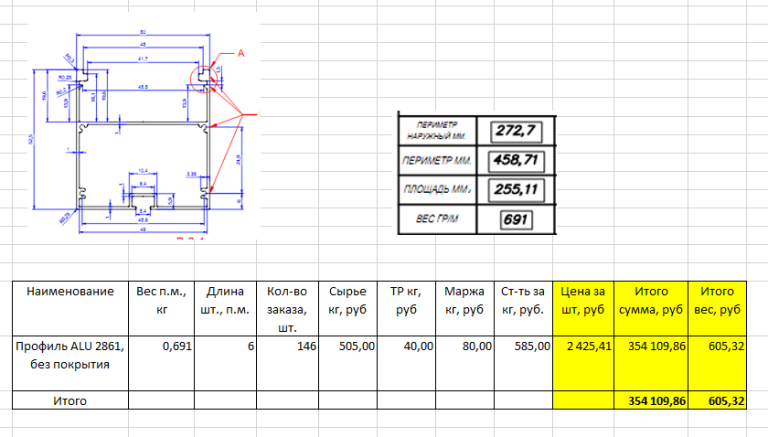The width and height of the screenshot is (768, 437).
Task: Click the yellow 'Итого сумма, руб' header
Action: (651, 309)
